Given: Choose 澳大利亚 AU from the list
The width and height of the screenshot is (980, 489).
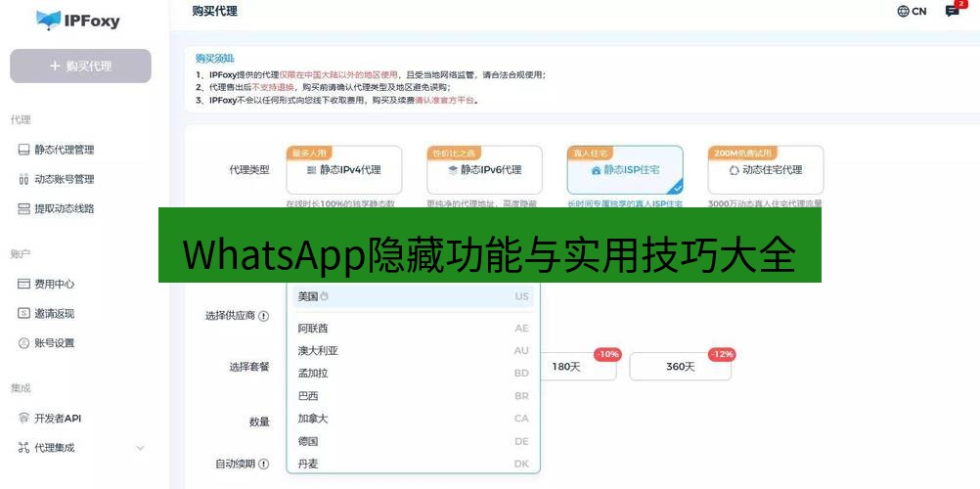Looking at the screenshot, I should [x=413, y=351].
